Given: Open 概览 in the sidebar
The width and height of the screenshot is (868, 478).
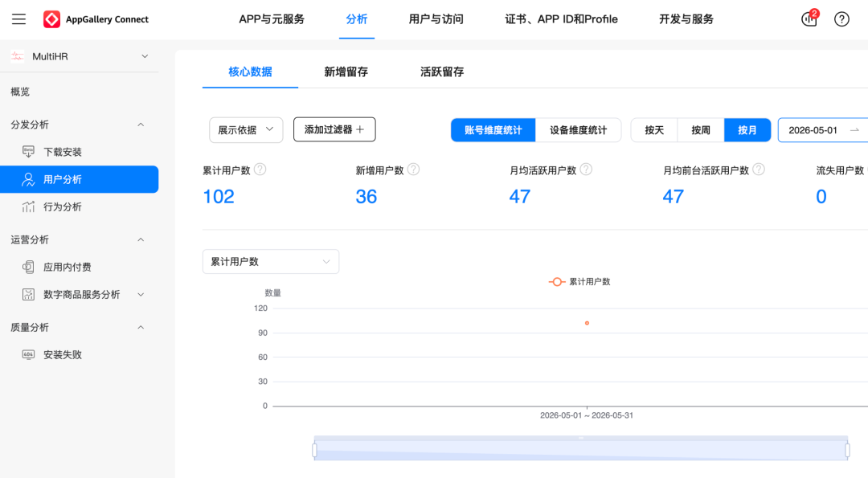Looking at the screenshot, I should (20, 92).
